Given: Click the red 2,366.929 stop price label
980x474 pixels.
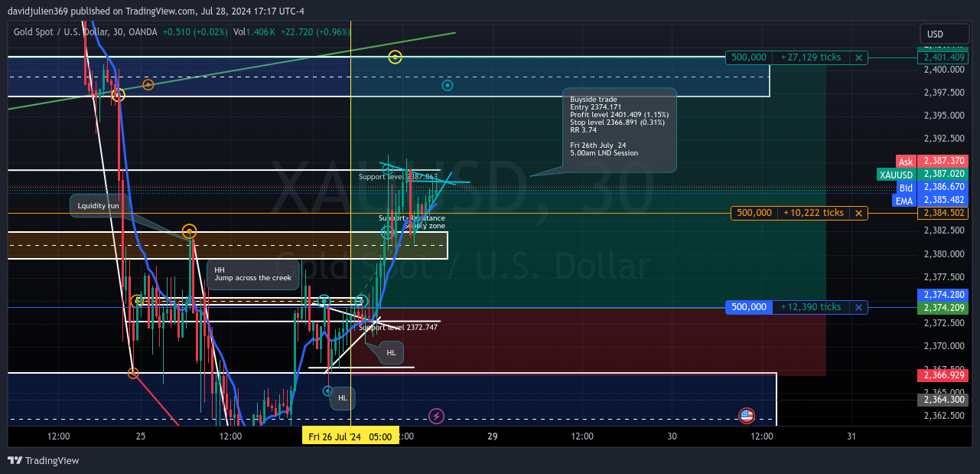Looking at the screenshot, I should coord(943,375).
